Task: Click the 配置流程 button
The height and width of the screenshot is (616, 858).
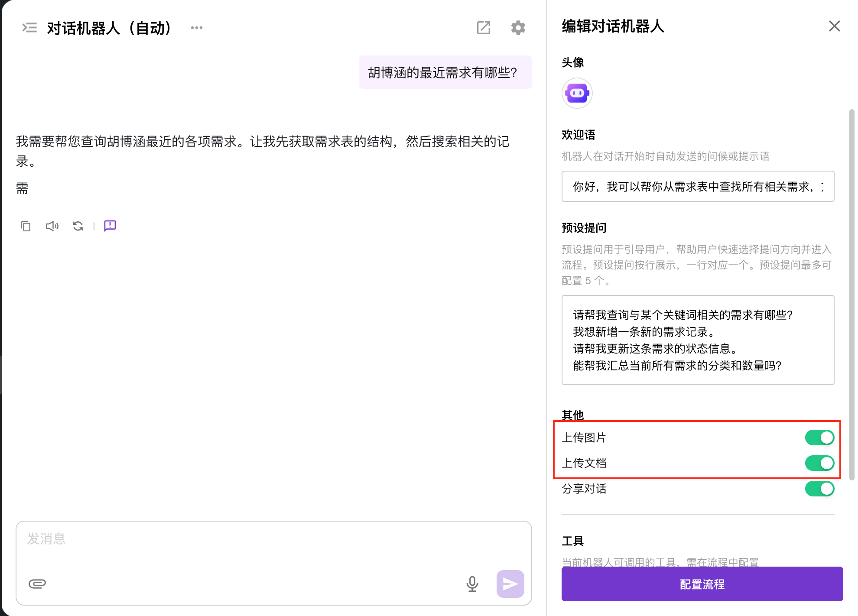Action: [x=702, y=584]
